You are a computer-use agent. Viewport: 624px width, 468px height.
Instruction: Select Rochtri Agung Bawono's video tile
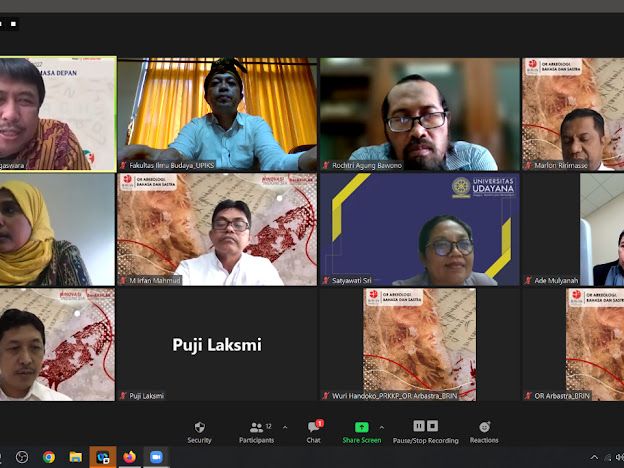[419, 114]
